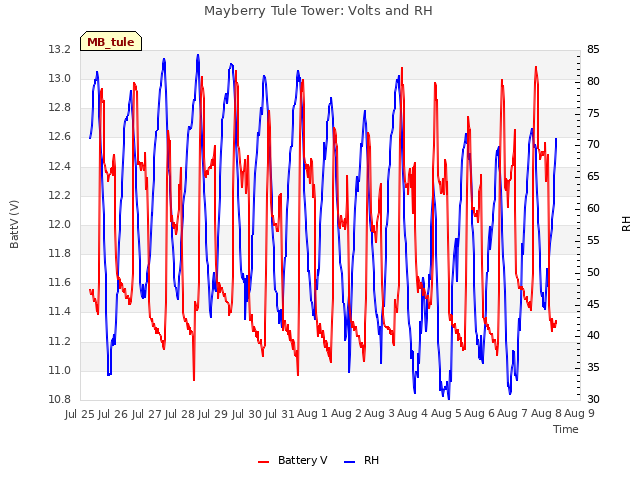This screenshot has width=640, height=480.
Task: Click the 85 RH tick label
Action: pos(593,50)
